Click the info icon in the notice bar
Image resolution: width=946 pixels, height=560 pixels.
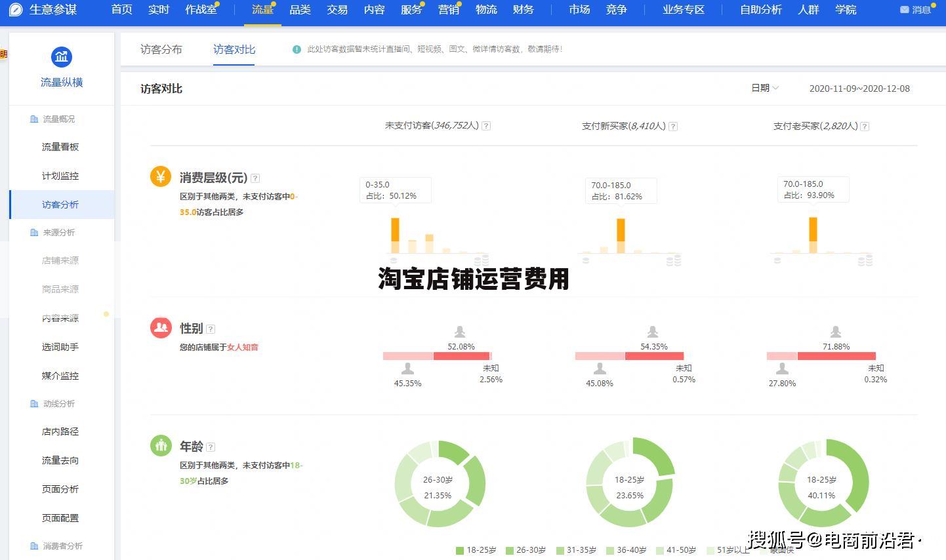(297, 49)
